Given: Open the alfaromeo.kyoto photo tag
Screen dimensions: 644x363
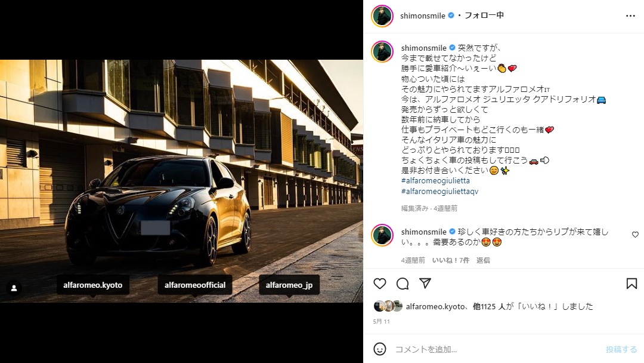Looking at the screenshot, I should [93, 285].
